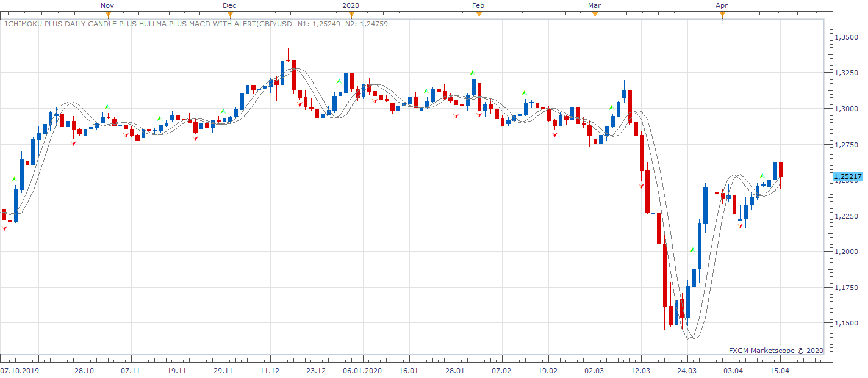Click the 19.11 date axis label

[177, 371]
